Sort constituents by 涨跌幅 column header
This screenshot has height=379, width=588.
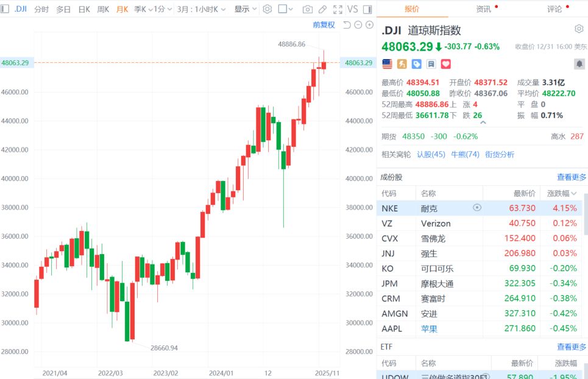pyautogui.click(x=561, y=193)
